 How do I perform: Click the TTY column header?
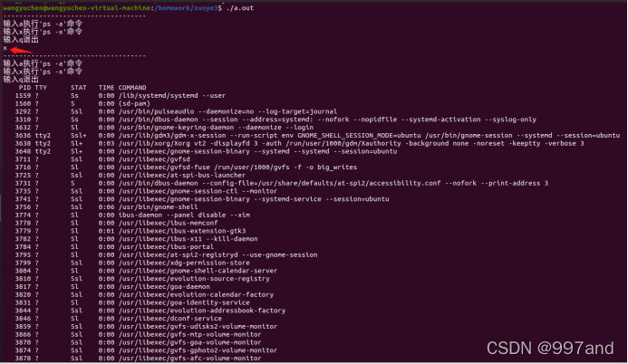click(x=41, y=88)
